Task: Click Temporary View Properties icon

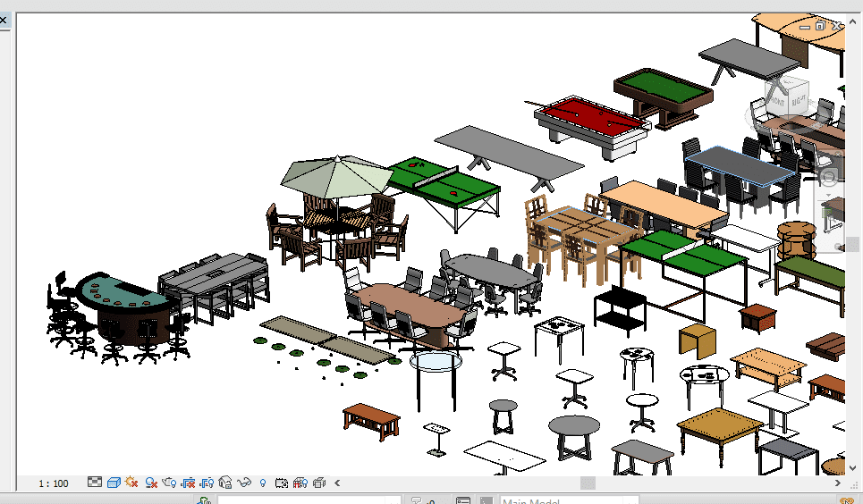Action: click(x=282, y=483)
